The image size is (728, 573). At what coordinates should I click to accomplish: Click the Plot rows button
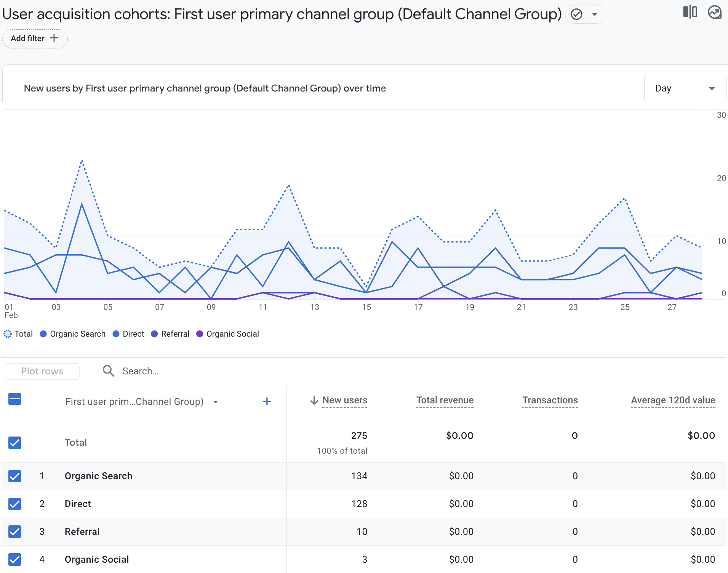pyautogui.click(x=42, y=371)
